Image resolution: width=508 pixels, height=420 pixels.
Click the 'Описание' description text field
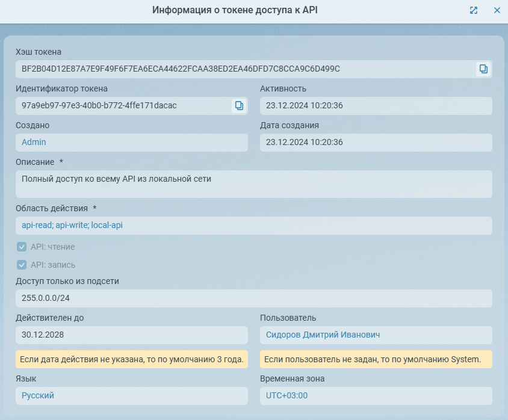click(x=253, y=184)
